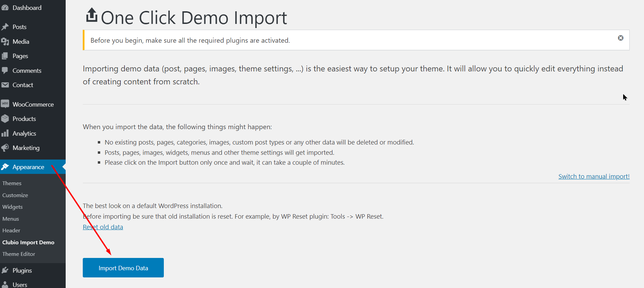Open Customize under Appearance
Viewport: 644px width, 288px height.
point(15,195)
